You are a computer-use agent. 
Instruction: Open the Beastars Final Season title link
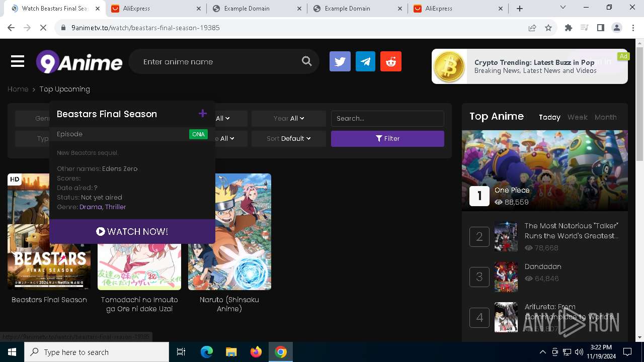[49, 300]
